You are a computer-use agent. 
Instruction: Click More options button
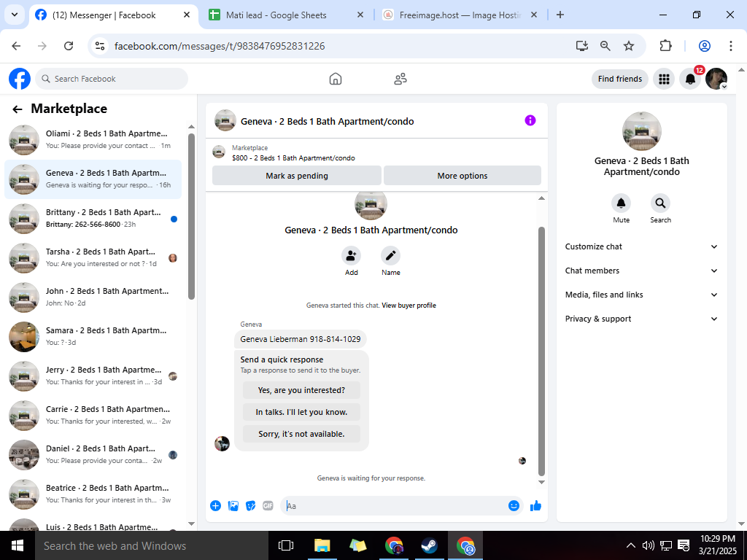[x=462, y=176]
